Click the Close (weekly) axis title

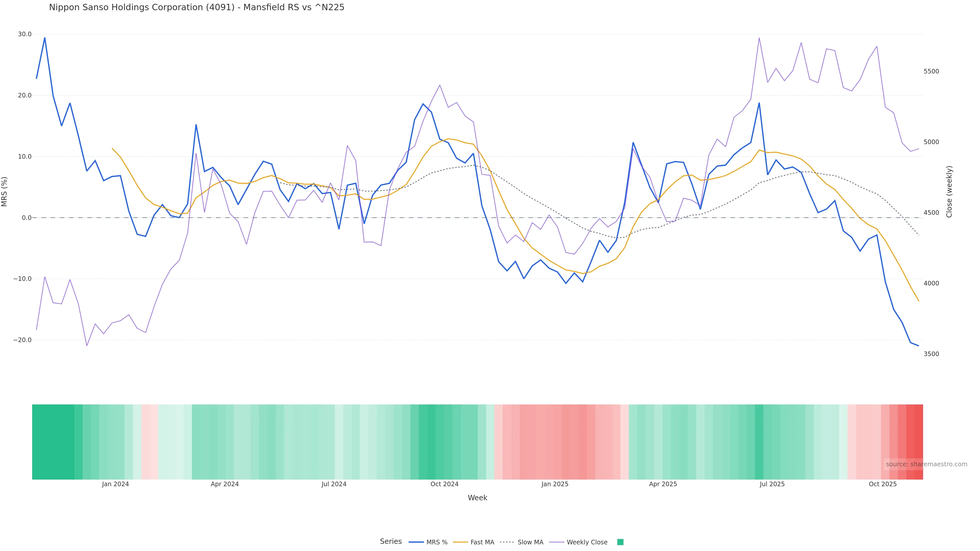pyautogui.click(x=949, y=192)
